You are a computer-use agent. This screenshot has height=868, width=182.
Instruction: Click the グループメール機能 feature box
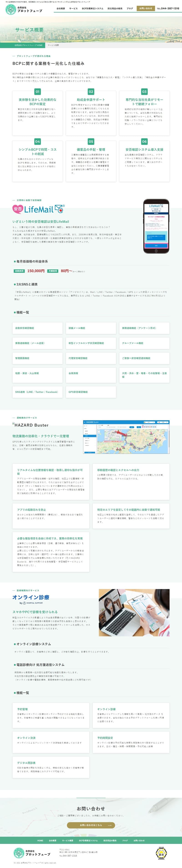pyautogui.click(x=144, y=343)
